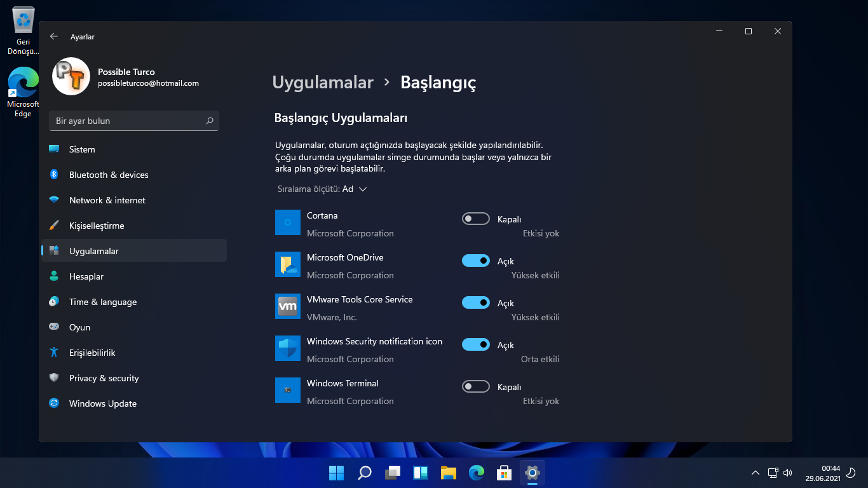
Task: Open File Explorer from taskbar
Action: [x=449, y=473]
